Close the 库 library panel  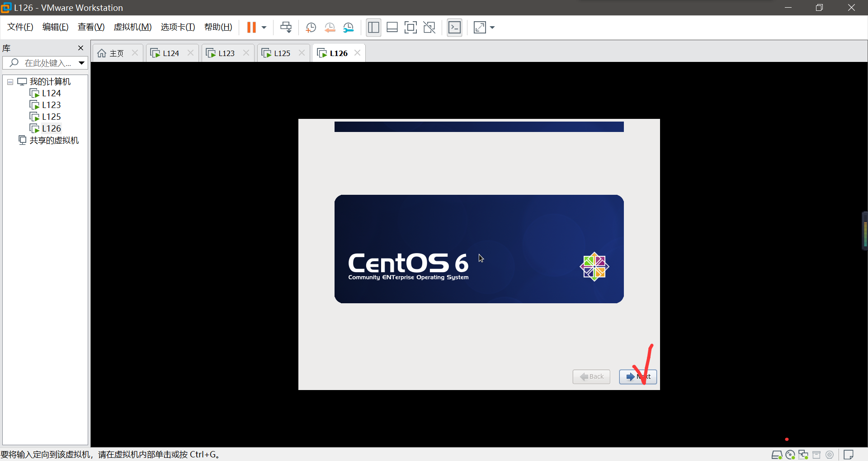[80, 48]
